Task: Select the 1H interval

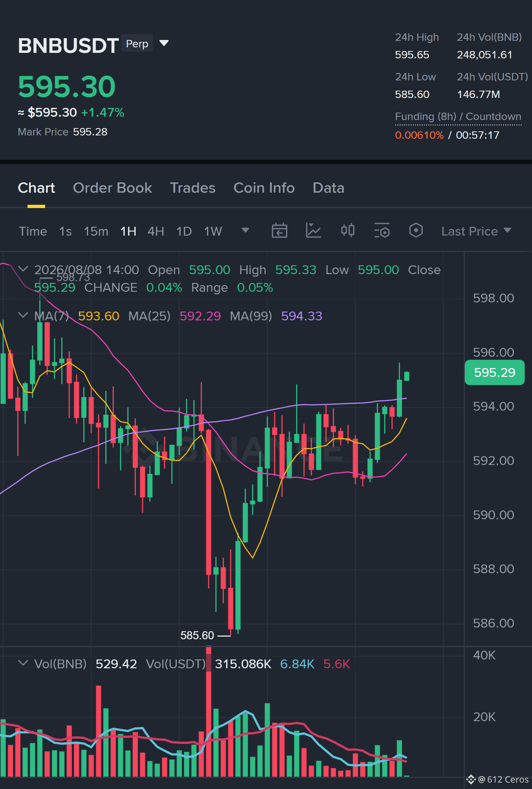Action: [x=128, y=231]
